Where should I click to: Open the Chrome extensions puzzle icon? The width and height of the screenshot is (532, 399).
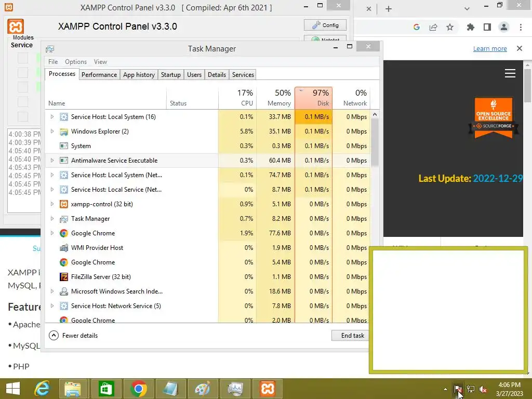coord(470,27)
